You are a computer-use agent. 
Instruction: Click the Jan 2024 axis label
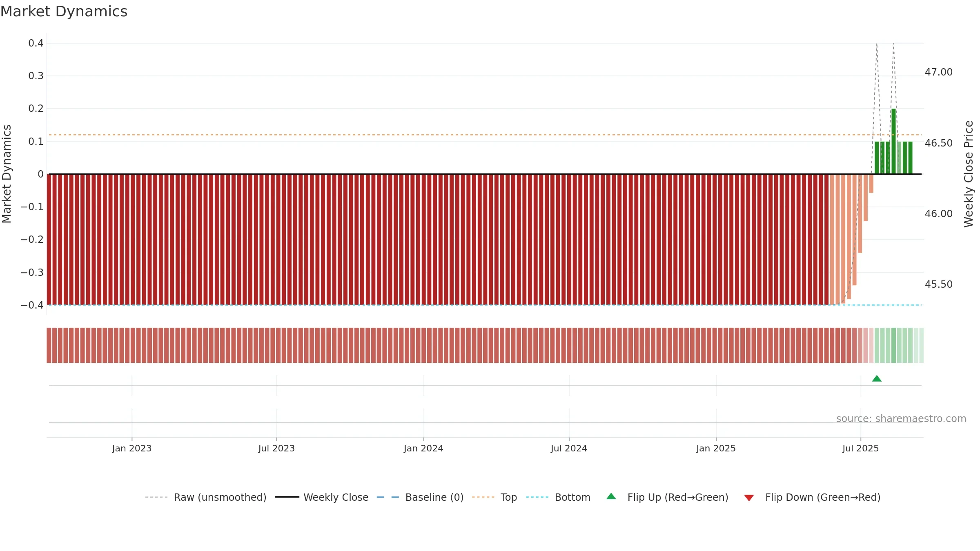pyautogui.click(x=423, y=449)
